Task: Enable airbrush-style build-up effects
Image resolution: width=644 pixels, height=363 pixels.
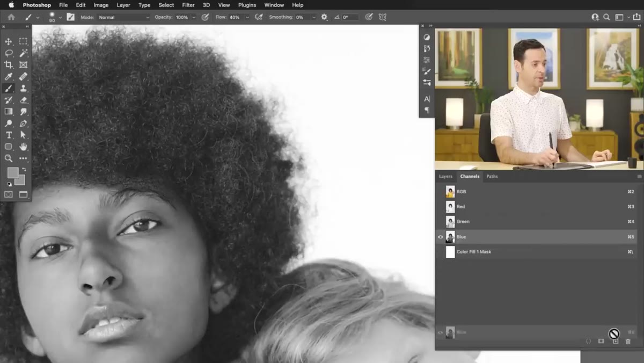Action: [259, 17]
